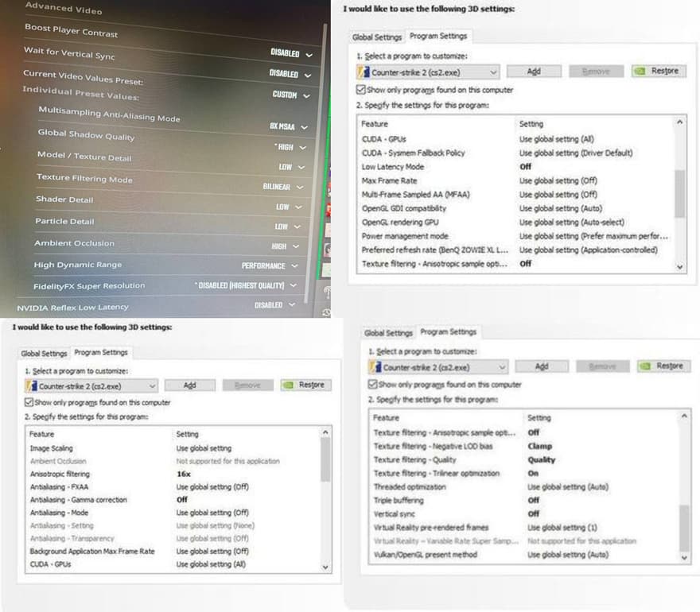Select CUDA - Sysmem Fallback Policy row

click(515, 153)
